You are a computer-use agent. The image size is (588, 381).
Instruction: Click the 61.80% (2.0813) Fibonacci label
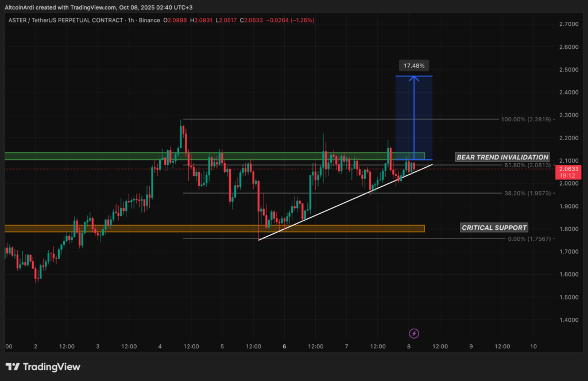coord(527,165)
